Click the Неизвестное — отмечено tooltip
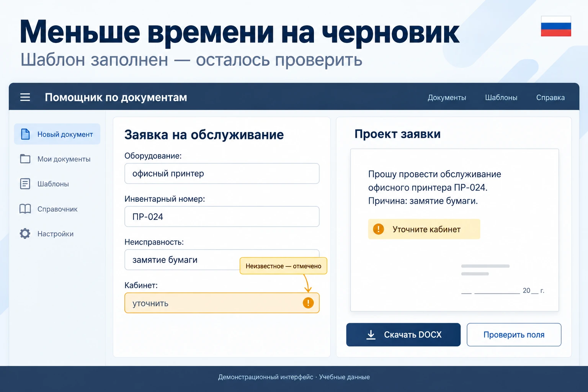The image size is (588, 392). tap(283, 266)
